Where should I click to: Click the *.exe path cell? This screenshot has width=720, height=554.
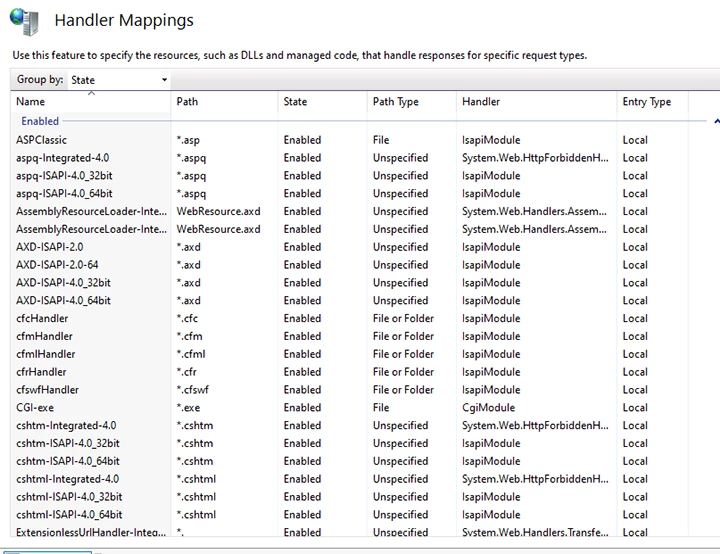[x=188, y=408]
